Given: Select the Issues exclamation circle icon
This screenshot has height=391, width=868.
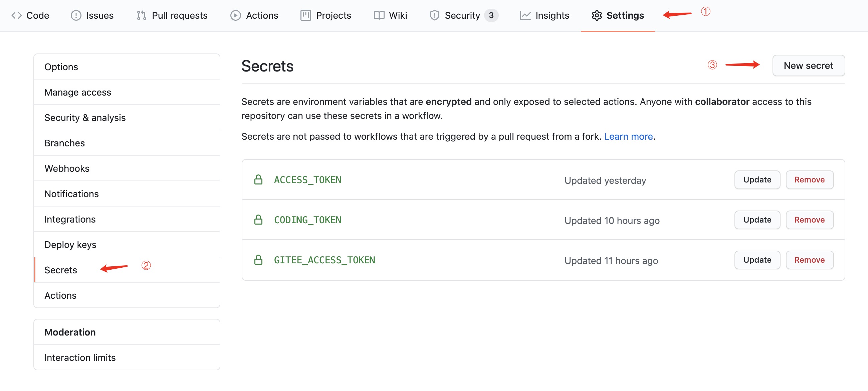Looking at the screenshot, I should click(x=75, y=15).
